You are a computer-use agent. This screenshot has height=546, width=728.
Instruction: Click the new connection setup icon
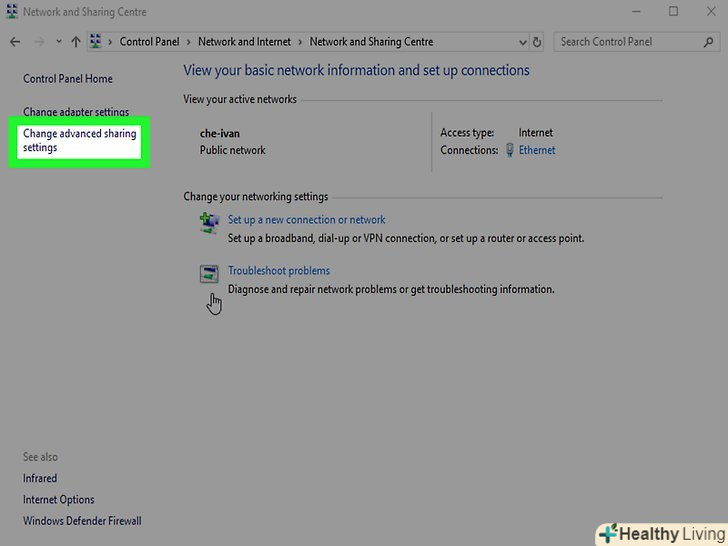point(210,224)
